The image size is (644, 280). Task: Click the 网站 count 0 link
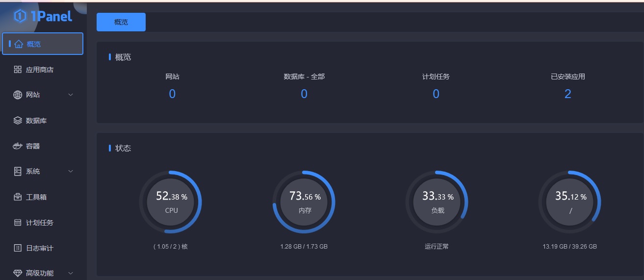172,94
